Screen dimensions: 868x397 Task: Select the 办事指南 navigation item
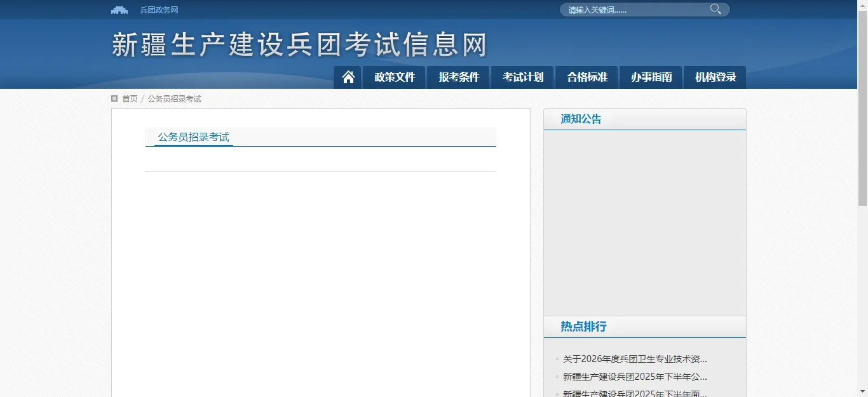point(651,77)
